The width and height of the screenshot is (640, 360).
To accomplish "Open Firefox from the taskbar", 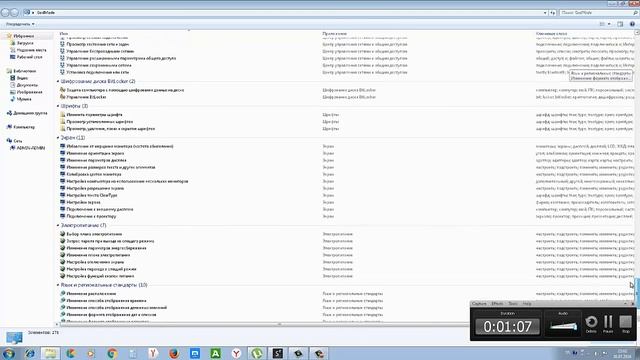I will click(174, 353).
